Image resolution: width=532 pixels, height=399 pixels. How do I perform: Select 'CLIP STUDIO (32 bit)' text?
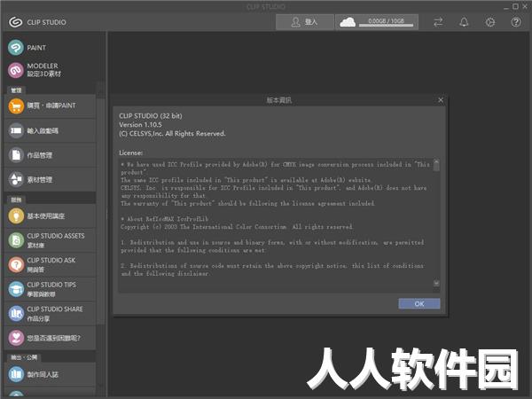click(151, 116)
